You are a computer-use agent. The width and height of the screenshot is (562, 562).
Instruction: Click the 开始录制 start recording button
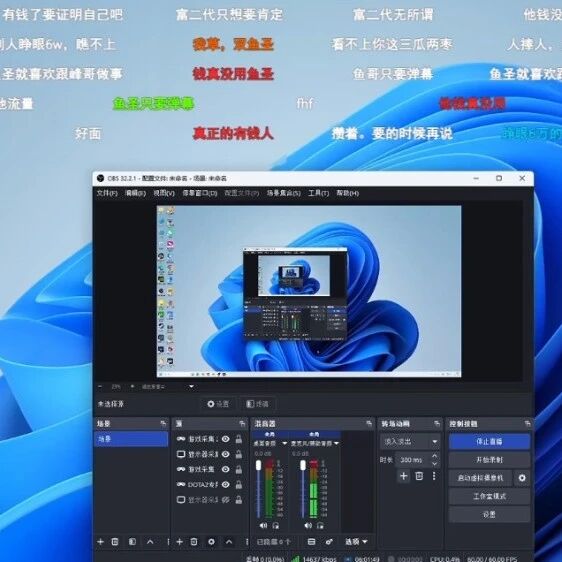pos(489,460)
